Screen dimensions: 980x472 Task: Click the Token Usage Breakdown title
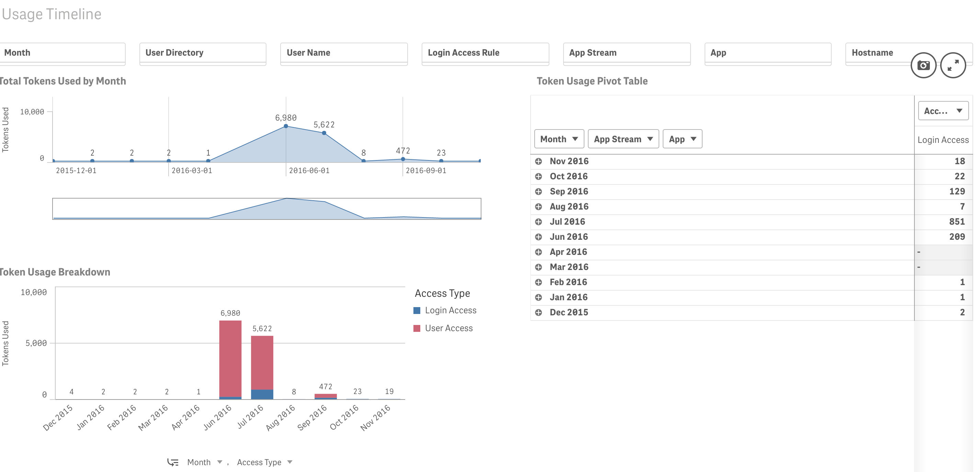[x=55, y=272]
